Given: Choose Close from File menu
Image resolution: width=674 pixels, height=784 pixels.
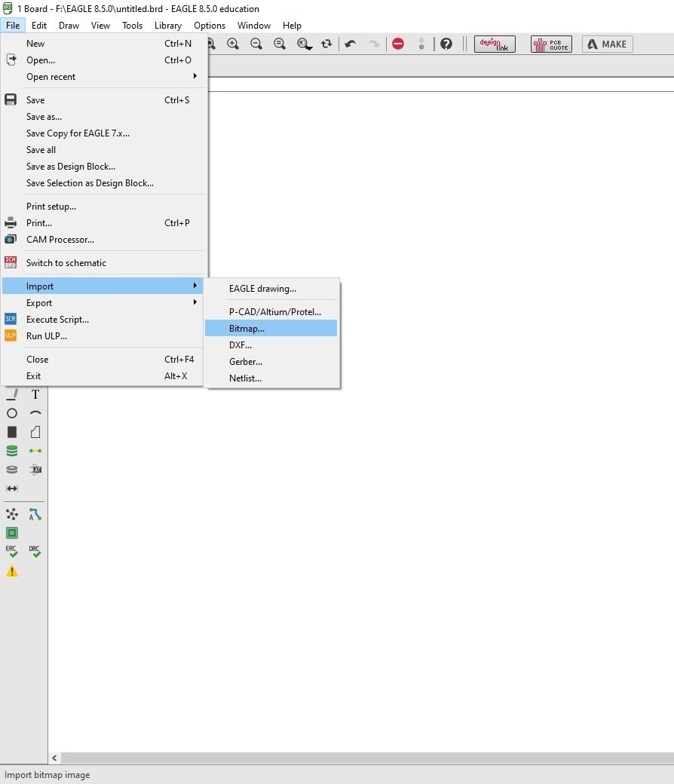Looking at the screenshot, I should tap(103, 359).
